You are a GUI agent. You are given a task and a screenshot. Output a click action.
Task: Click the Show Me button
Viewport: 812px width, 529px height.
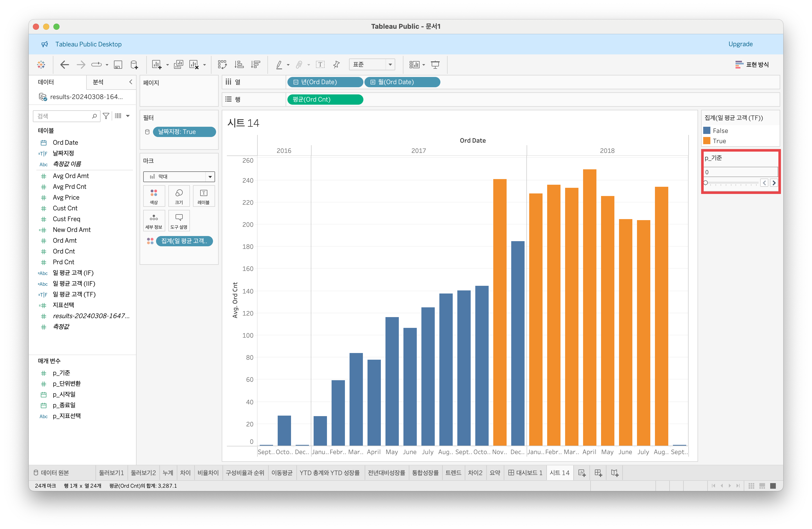[752, 64]
